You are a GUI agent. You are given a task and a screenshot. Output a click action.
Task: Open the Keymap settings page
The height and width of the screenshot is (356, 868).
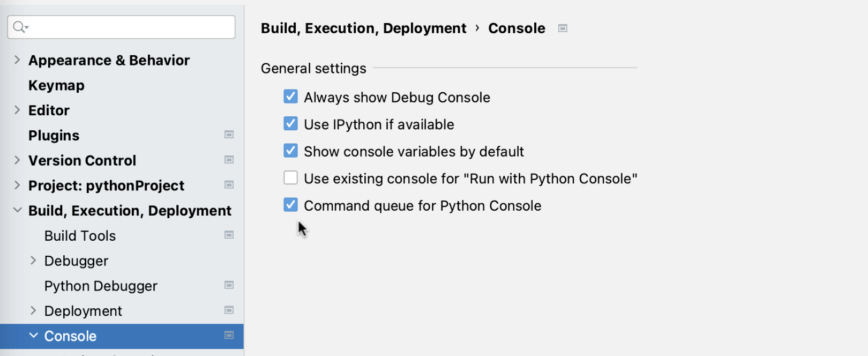pyautogui.click(x=56, y=85)
